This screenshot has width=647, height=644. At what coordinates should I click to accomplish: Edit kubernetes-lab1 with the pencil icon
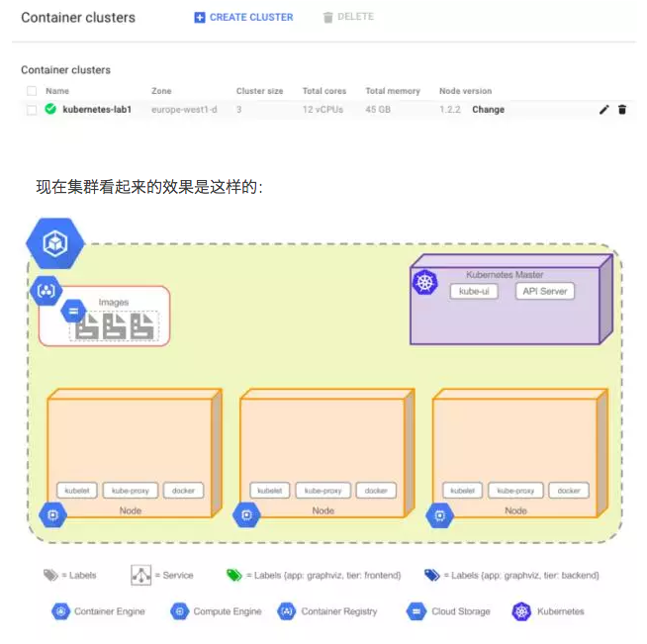tap(603, 110)
